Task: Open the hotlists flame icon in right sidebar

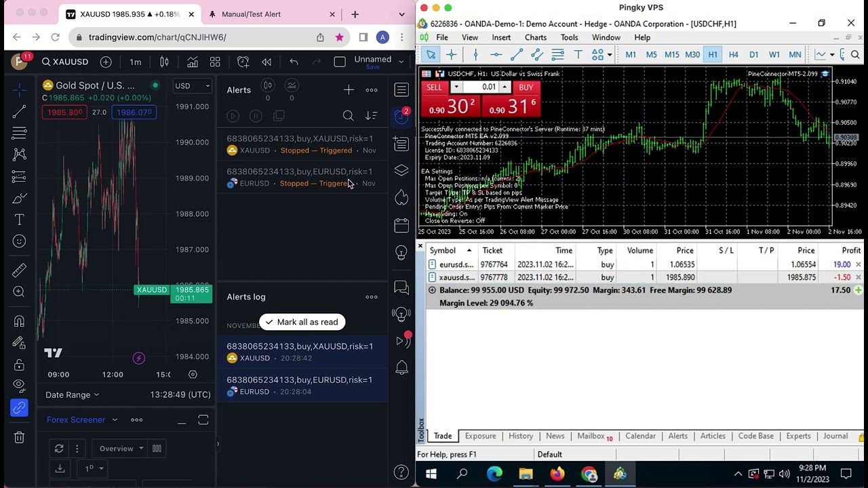Action: [x=401, y=197]
